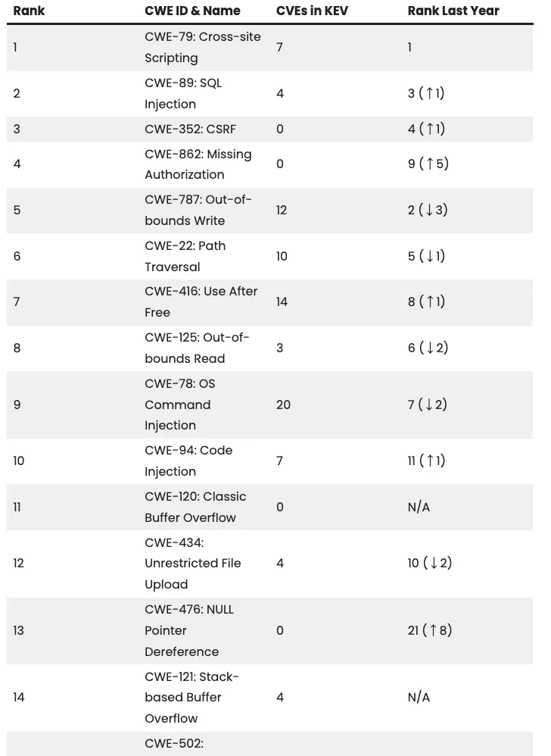
Task: Click the CWE-352: CSRF entry
Action: pos(190,129)
